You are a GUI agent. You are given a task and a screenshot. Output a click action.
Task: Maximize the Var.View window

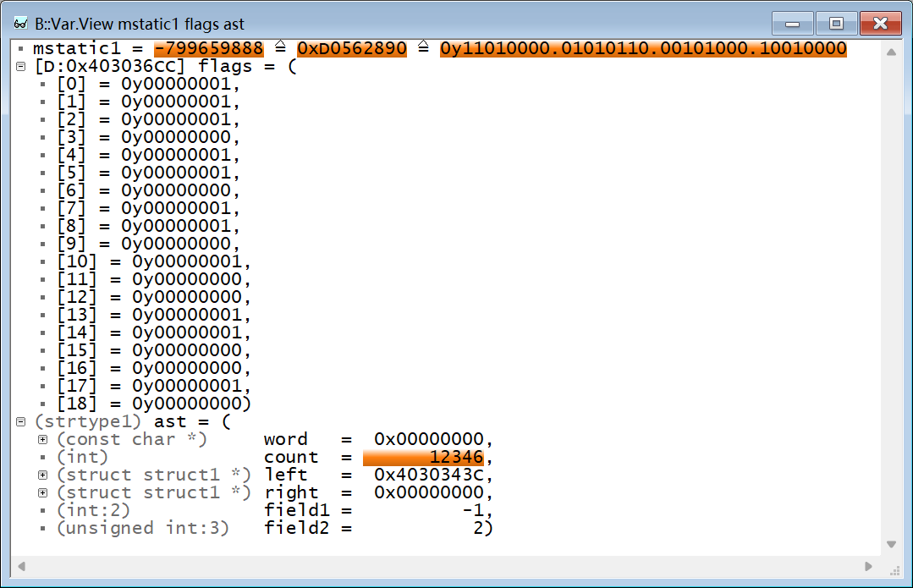[836, 24]
